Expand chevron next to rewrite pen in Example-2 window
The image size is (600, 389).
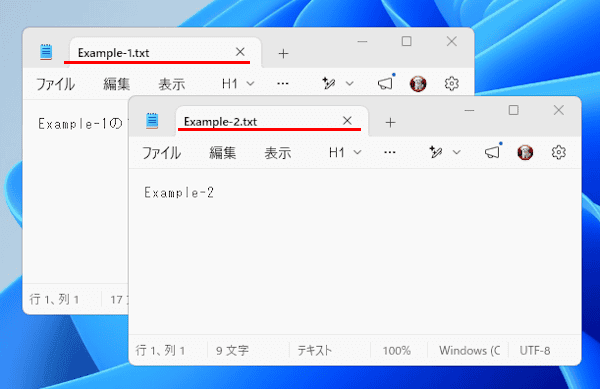457,152
